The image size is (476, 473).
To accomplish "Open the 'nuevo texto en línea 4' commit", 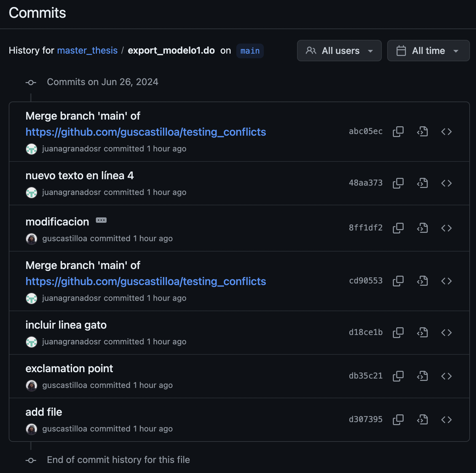I will pos(79,176).
